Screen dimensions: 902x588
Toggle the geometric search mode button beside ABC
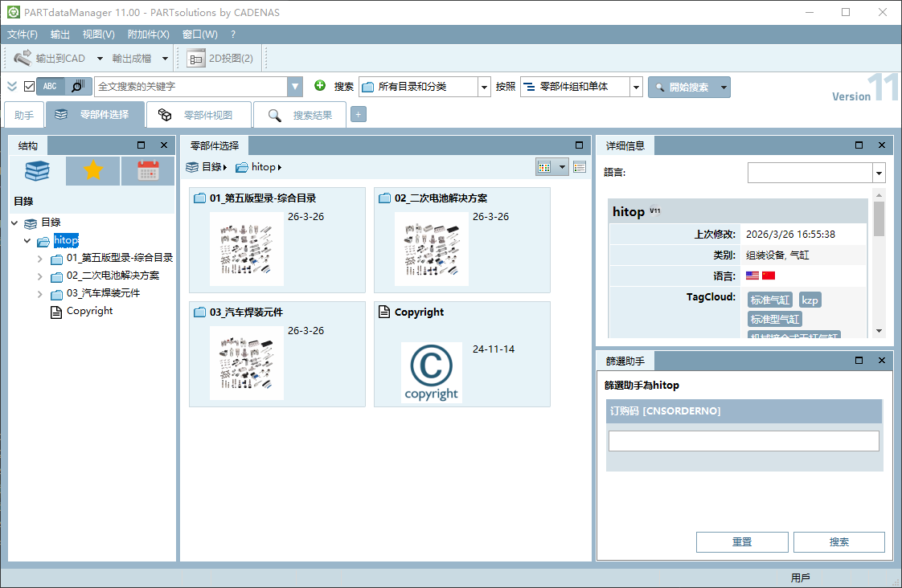tap(78, 86)
